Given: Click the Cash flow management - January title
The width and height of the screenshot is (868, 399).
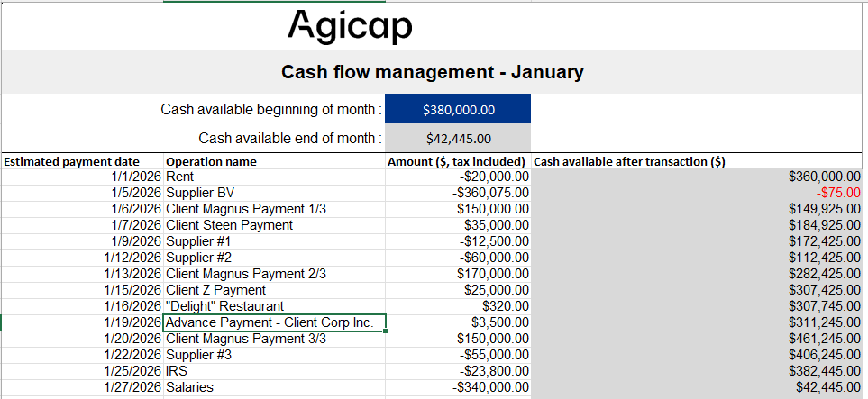Looking at the screenshot, I should tap(432, 72).
